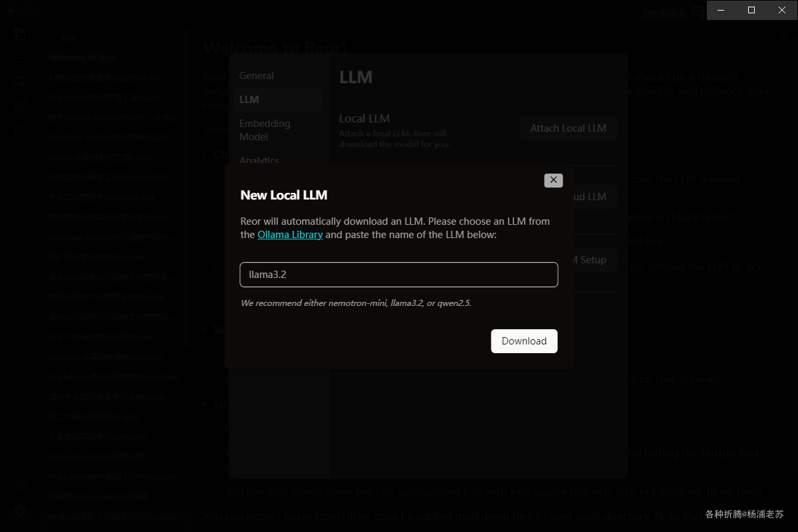
Task: Click the Local LLM section label
Action: tap(364, 118)
